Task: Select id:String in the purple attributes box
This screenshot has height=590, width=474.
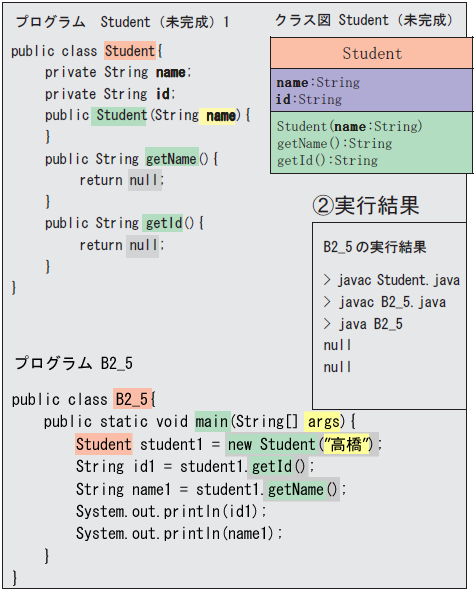Action: 309,99
